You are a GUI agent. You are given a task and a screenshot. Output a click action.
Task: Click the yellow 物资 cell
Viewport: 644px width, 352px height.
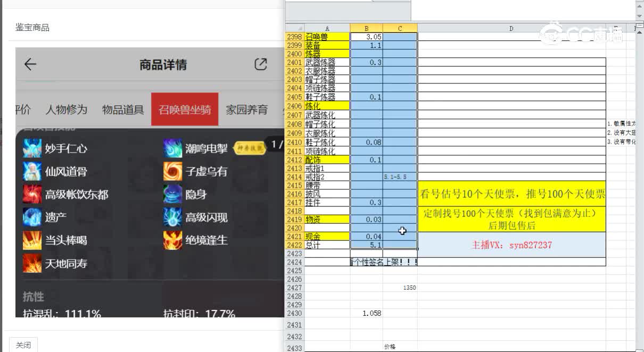[327, 219]
